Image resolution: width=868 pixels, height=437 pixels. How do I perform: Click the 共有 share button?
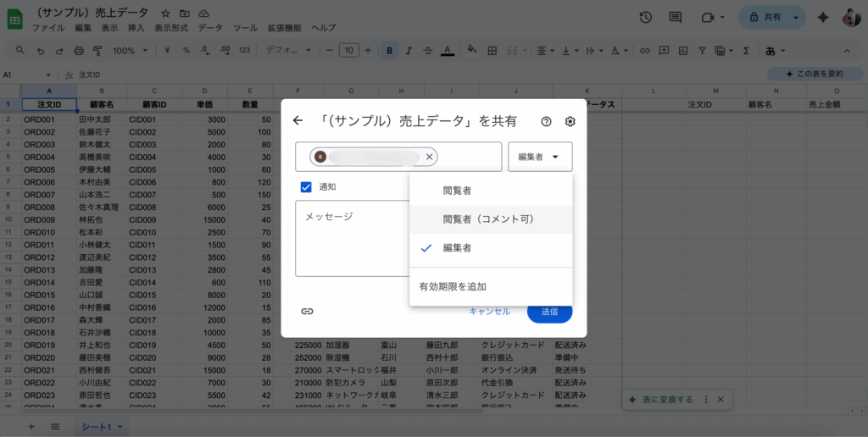pyautogui.click(x=764, y=18)
